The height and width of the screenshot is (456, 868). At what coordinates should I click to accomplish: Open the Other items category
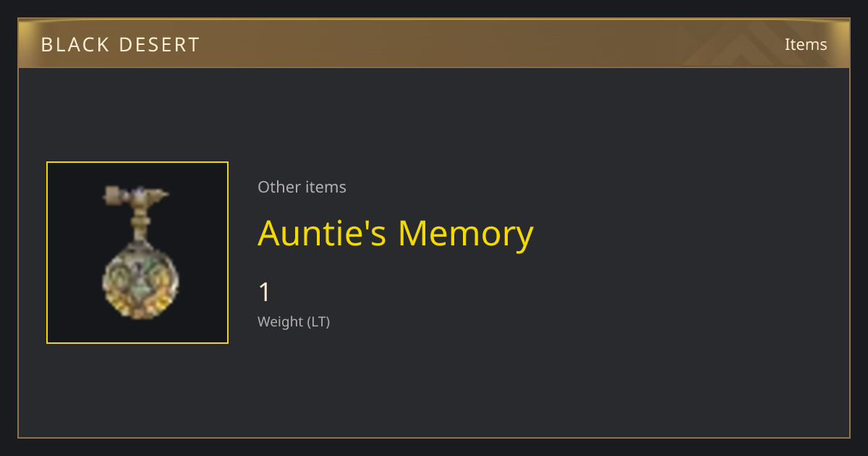[302, 187]
